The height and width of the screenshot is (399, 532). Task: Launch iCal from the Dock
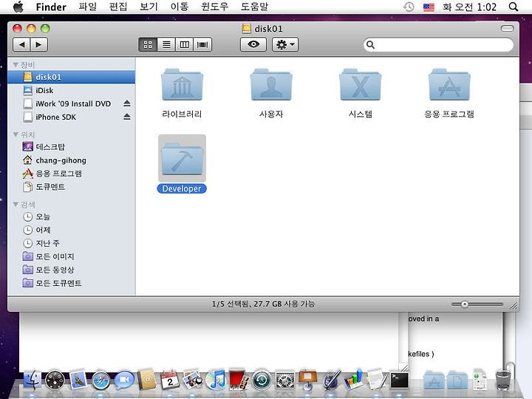(x=170, y=380)
